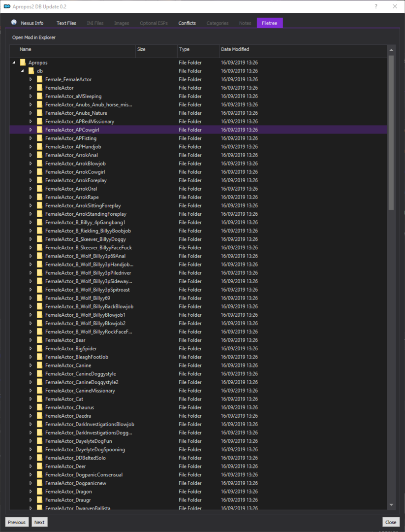Click Open Mod in Explorer
This screenshot has height=532, width=405.
pyautogui.click(x=34, y=37)
